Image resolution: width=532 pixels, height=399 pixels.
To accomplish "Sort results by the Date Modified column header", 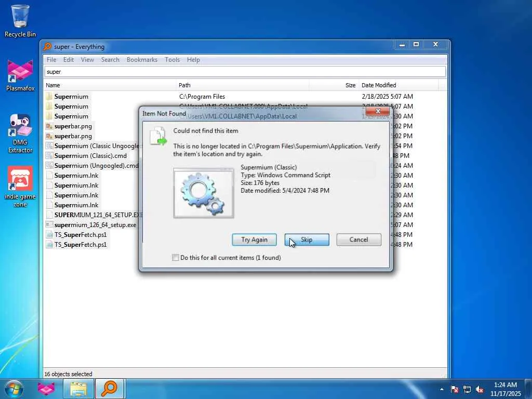I will pos(398,85).
